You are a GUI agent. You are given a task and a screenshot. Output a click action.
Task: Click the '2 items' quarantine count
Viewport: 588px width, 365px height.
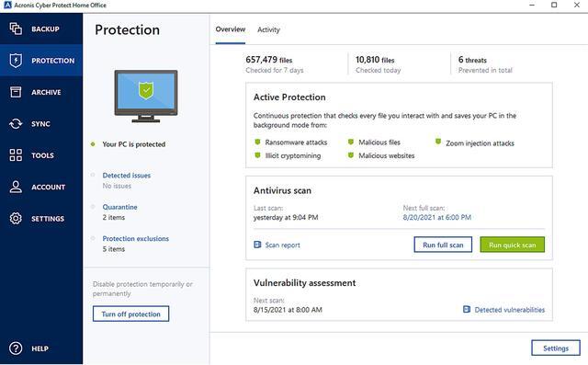click(114, 217)
